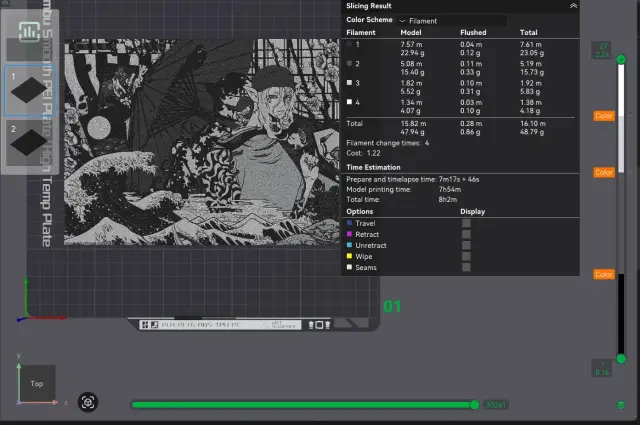The image size is (640, 425).
Task: Click the bottom handle of vertical layer slider
Action: coord(621,359)
